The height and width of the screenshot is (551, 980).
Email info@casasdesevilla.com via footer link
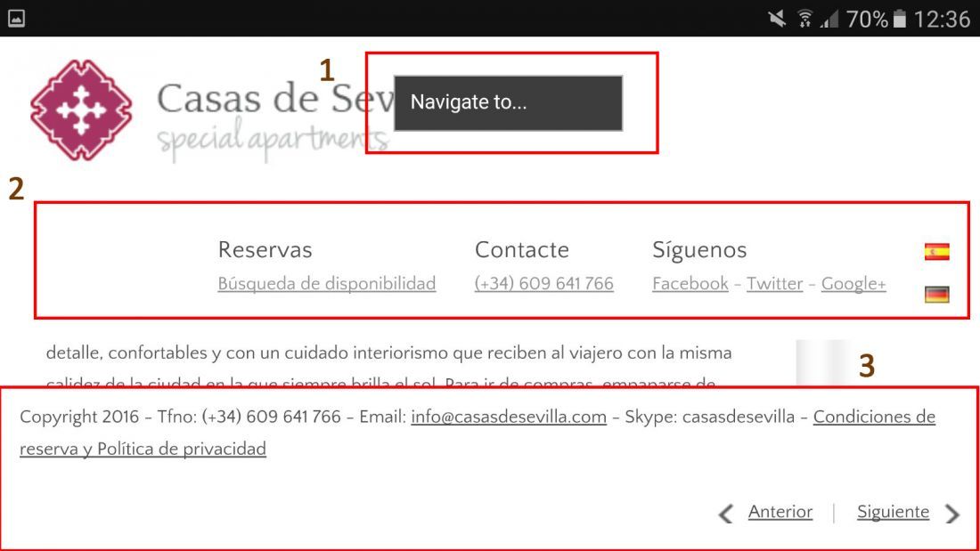pyautogui.click(x=509, y=417)
